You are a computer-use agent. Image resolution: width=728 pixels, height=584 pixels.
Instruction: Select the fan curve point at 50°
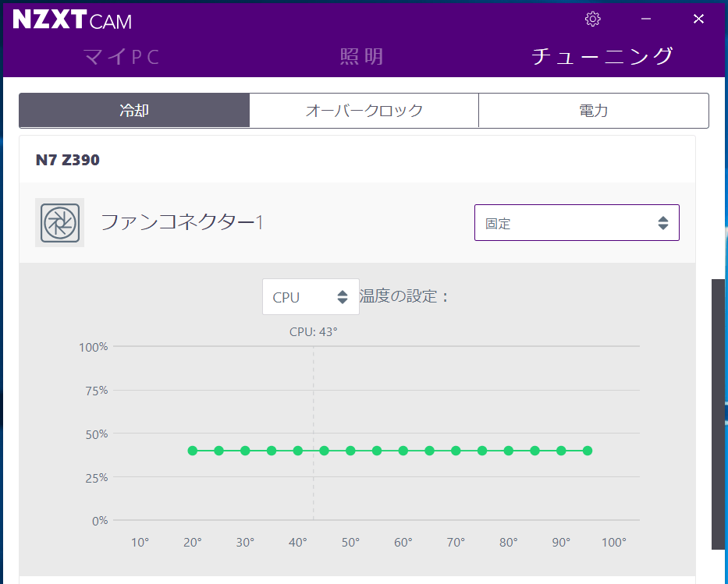pyautogui.click(x=350, y=451)
